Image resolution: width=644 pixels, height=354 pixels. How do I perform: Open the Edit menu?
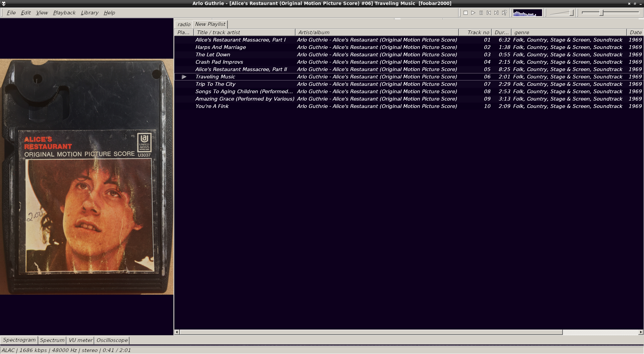pos(26,13)
